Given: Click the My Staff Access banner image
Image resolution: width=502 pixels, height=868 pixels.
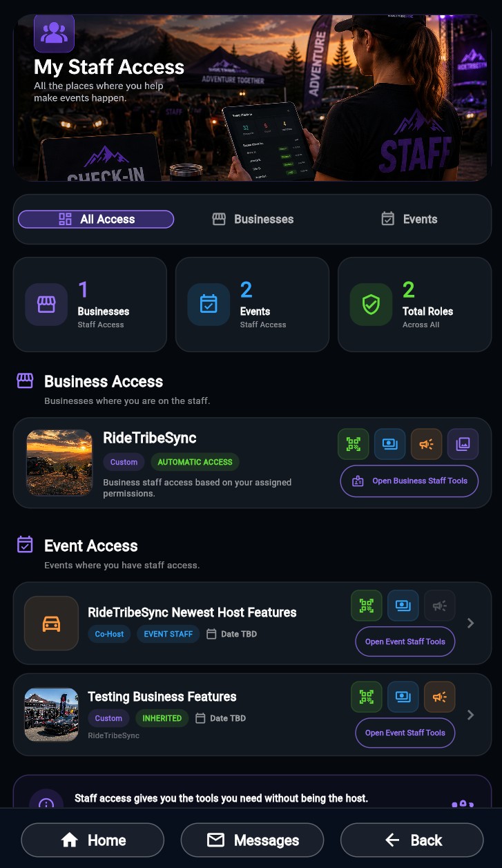Looking at the screenshot, I should pos(252,97).
